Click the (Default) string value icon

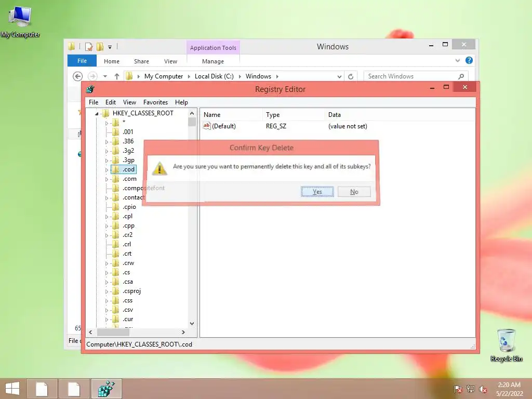(207, 126)
